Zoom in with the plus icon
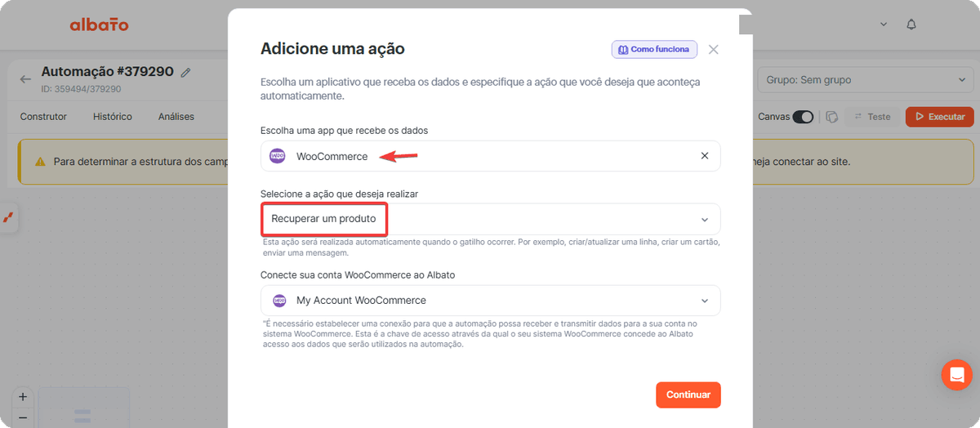Screen dimensions: 980x428 [22, 397]
